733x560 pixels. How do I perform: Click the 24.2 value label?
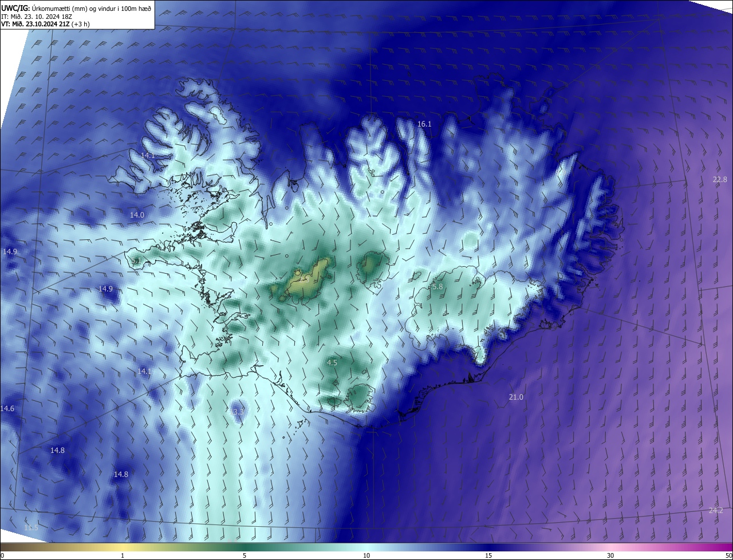pos(716,510)
